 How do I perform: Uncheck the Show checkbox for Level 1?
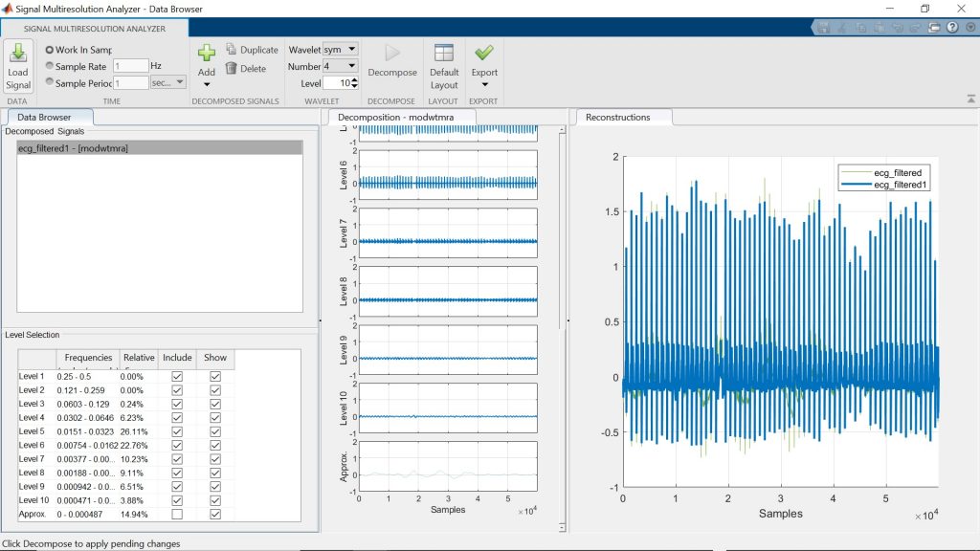(215, 377)
